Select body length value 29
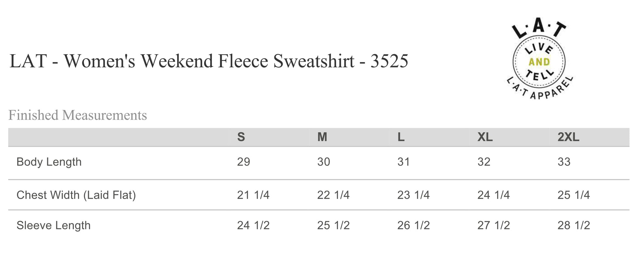 [243, 162]
